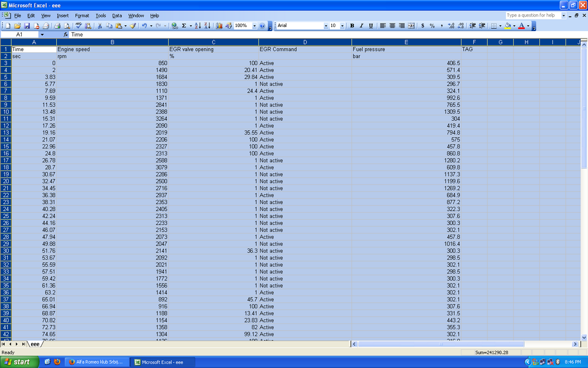The height and width of the screenshot is (368, 588).
Task: Open the Borders style dropdown arrow
Action: 500,25
